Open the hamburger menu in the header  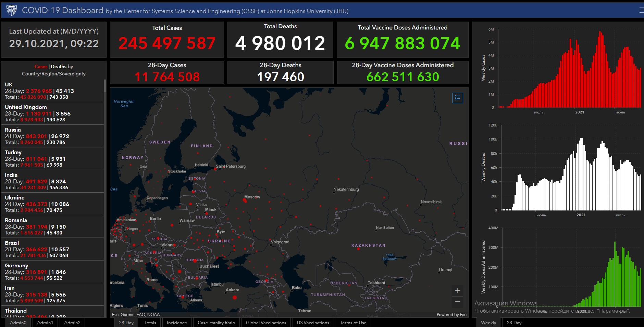click(641, 10)
